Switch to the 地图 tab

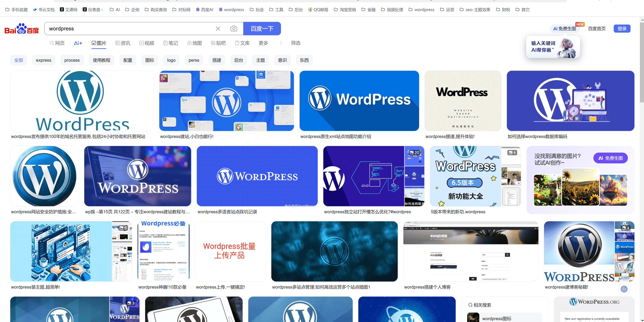pyautogui.click(x=195, y=43)
